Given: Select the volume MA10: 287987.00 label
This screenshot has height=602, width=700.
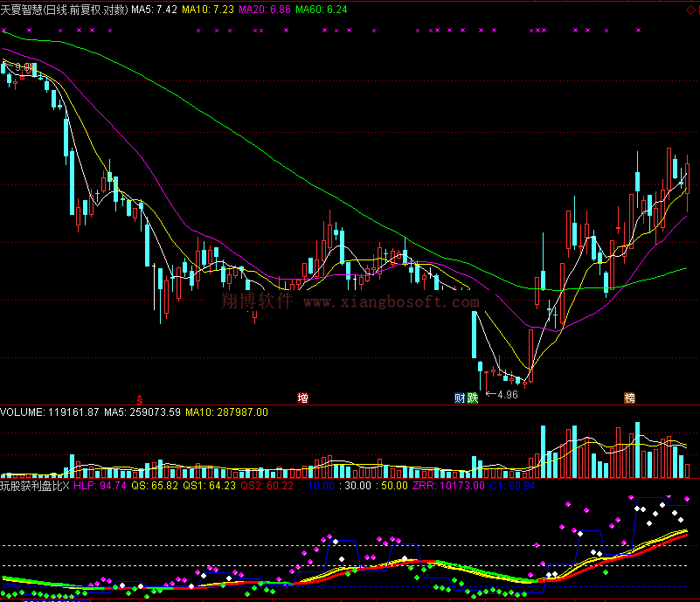Looking at the screenshot, I should tap(227, 412).
